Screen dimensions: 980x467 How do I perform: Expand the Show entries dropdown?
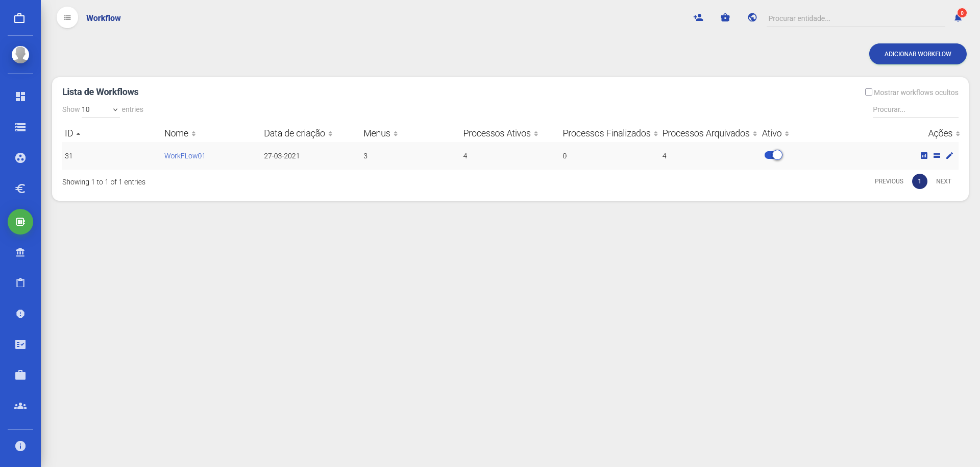100,110
